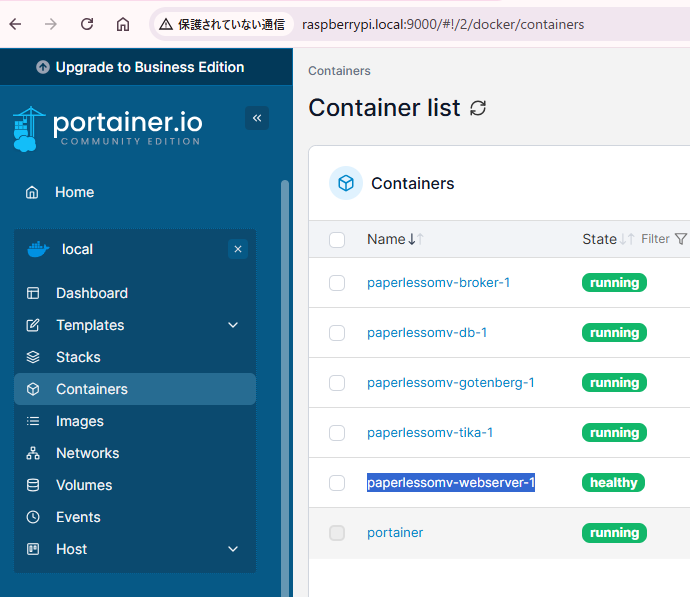
Task: Open the portainer container link
Action: [395, 533]
